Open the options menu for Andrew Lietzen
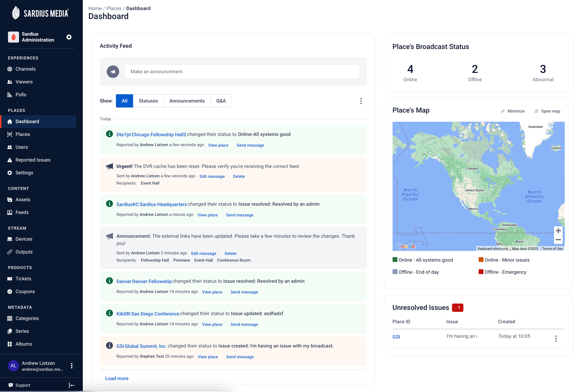Image resolution: width=580 pixels, height=392 pixels. 71,365
